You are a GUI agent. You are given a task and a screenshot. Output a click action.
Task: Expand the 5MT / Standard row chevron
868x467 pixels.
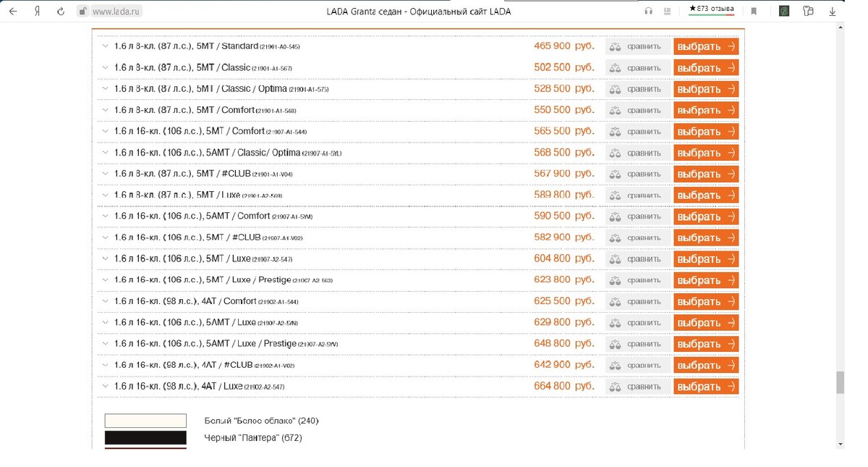click(x=105, y=46)
